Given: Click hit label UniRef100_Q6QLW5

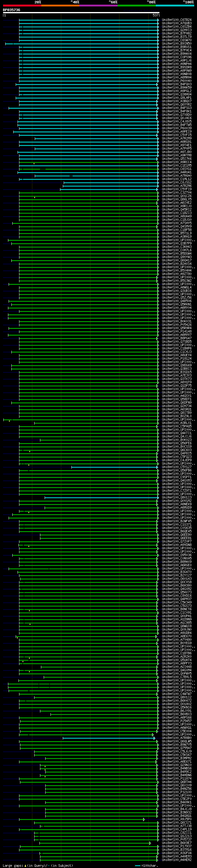Looking at the screenshot, I should tap(177, 741).
